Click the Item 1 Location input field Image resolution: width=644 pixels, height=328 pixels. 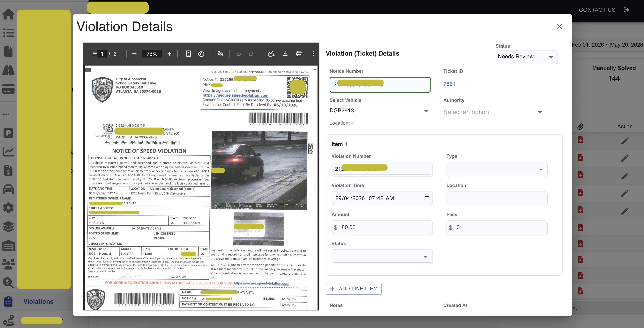coord(497,198)
